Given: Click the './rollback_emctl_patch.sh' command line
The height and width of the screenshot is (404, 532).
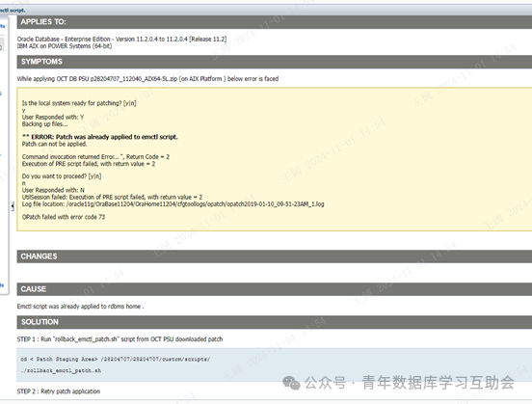Looking at the screenshot, I should click(x=61, y=370).
